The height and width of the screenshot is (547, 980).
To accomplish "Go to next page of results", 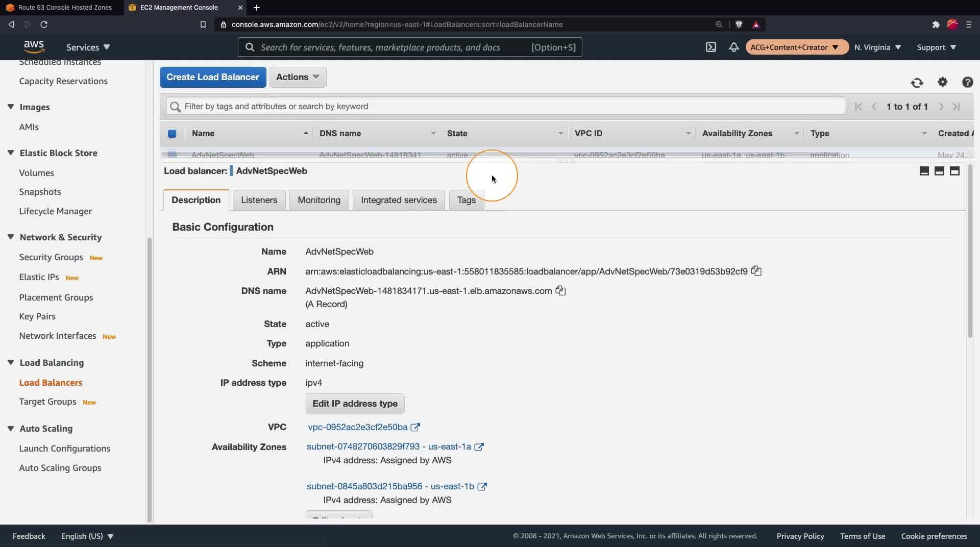I will 941,107.
